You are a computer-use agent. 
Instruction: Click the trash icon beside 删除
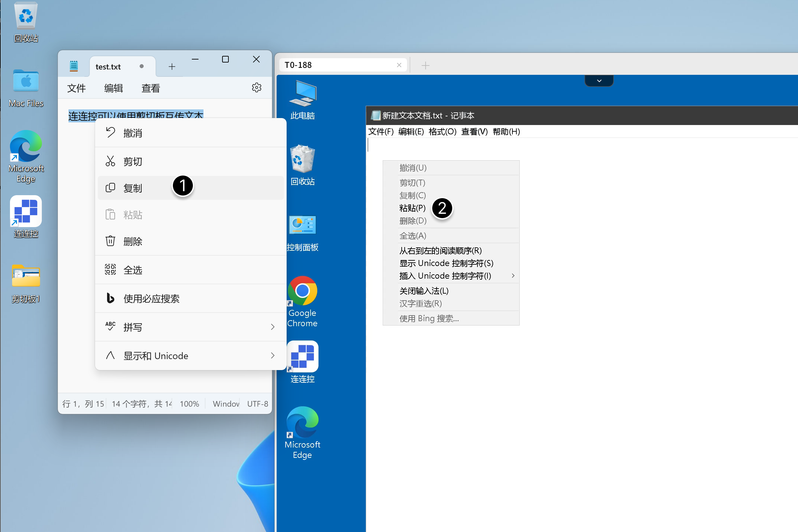coord(110,241)
